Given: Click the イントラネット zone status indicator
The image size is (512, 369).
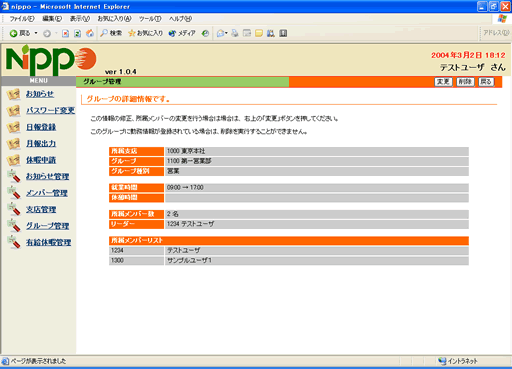Looking at the screenshot, I should pos(458,361).
